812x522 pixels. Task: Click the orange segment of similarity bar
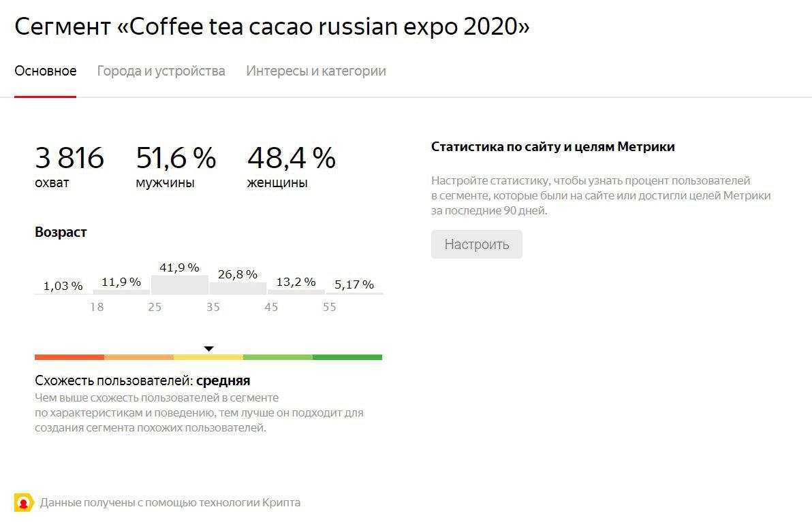(x=139, y=357)
